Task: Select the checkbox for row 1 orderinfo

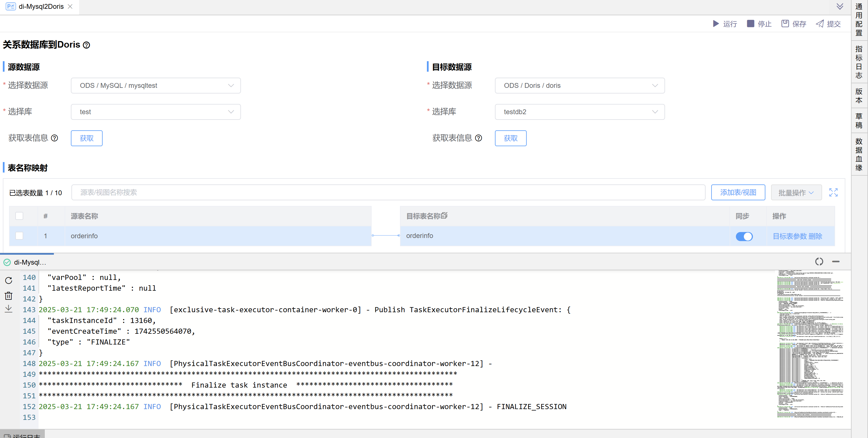Action: tap(20, 236)
